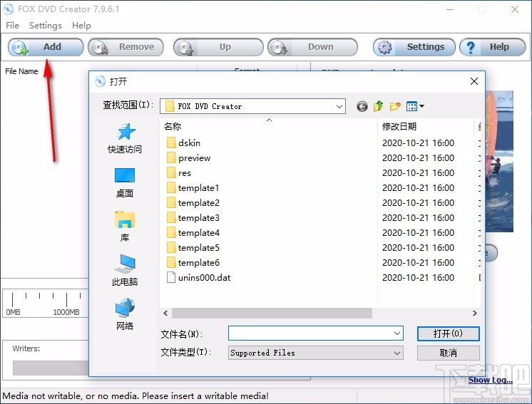
Task: Expand the view menu dropdown arrow
Action: click(421, 106)
